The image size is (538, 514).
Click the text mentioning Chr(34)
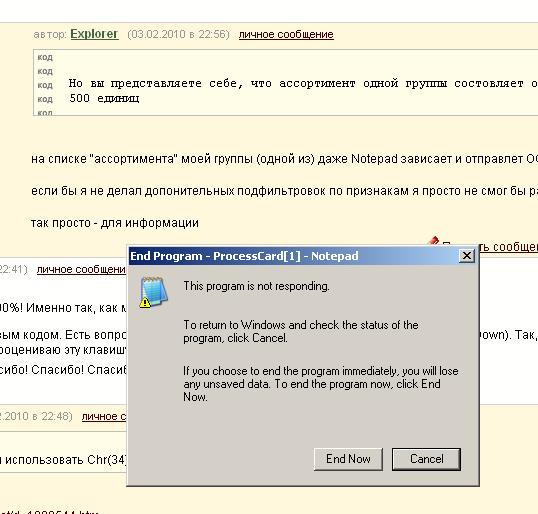point(64,460)
